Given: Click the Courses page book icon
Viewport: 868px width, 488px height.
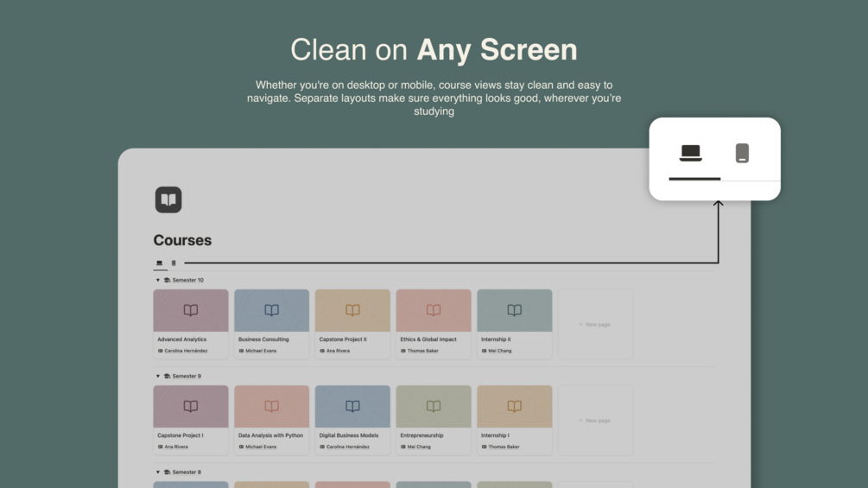Looking at the screenshot, I should click(x=168, y=200).
